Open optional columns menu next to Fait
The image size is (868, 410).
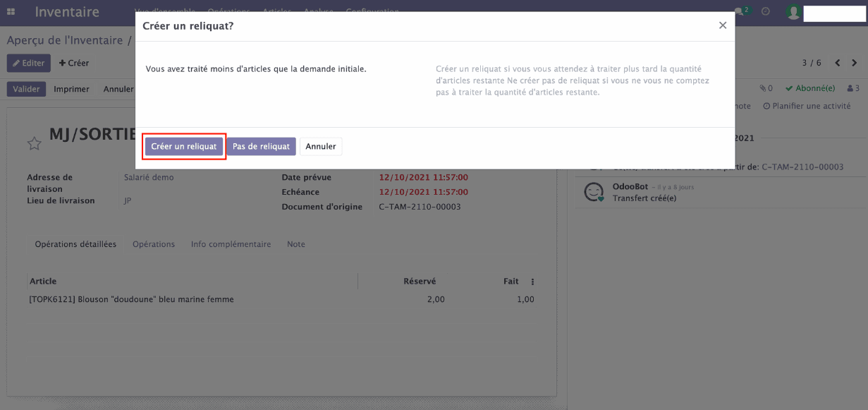tap(532, 281)
